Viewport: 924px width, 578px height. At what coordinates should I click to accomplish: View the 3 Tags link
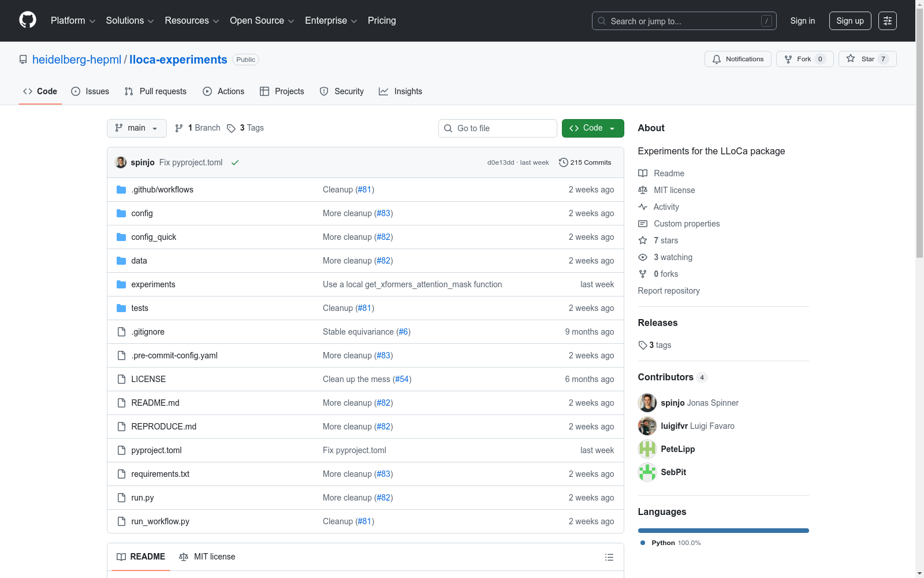[x=245, y=128]
